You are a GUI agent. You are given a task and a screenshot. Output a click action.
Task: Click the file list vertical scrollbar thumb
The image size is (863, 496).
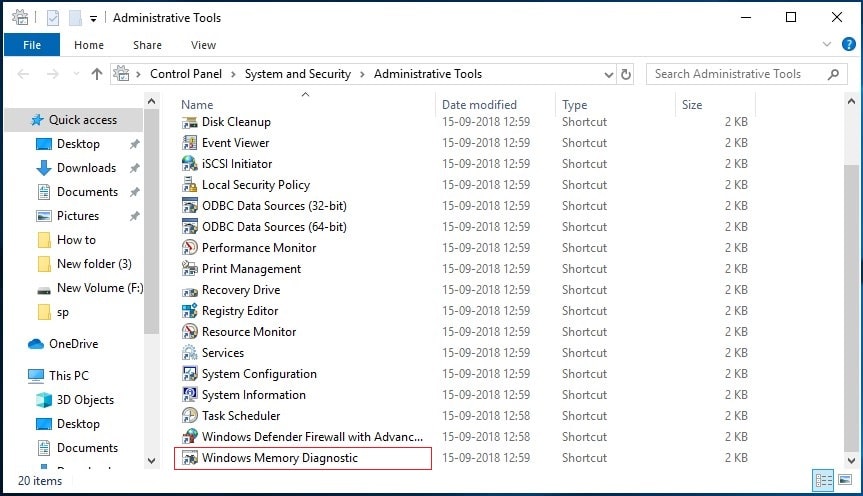(x=851, y=307)
